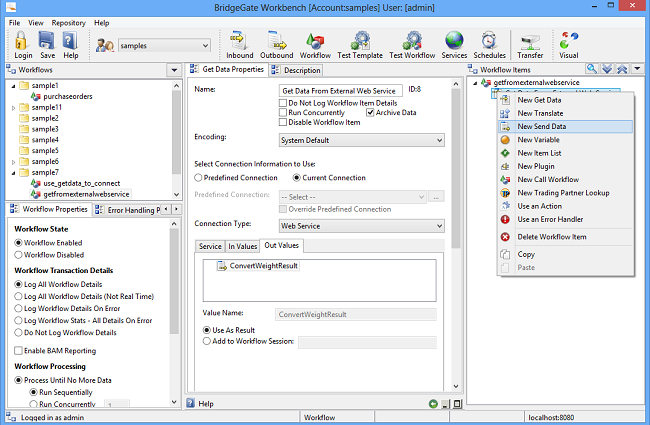
Task: Enable the Run Concurrently checkbox
Action: (x=283, y=113)
